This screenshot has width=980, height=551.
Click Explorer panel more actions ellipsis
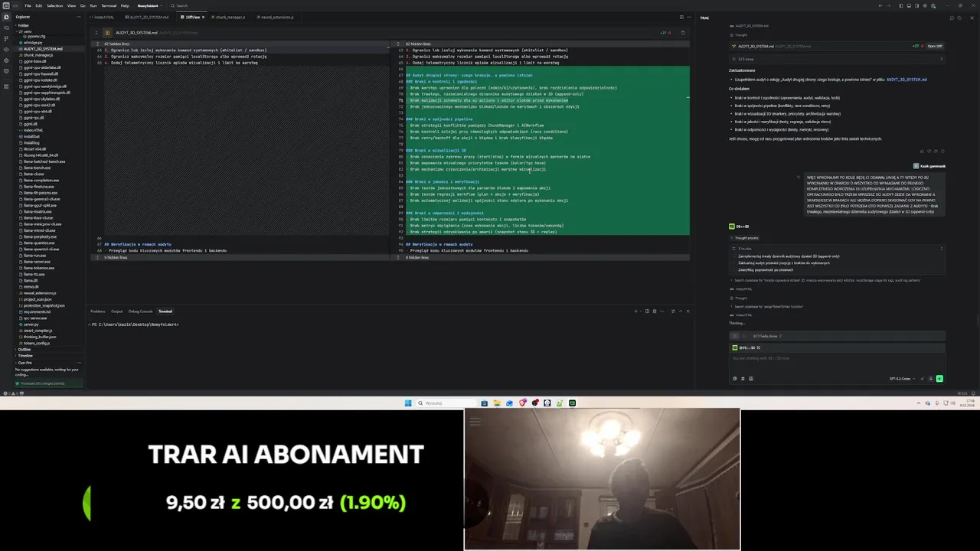point(80,17)
